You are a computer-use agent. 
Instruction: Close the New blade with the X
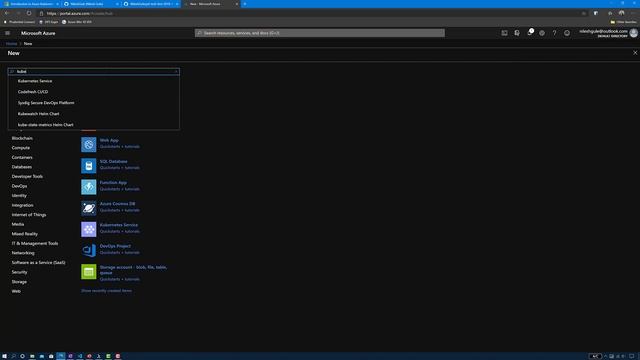[635, 53]
